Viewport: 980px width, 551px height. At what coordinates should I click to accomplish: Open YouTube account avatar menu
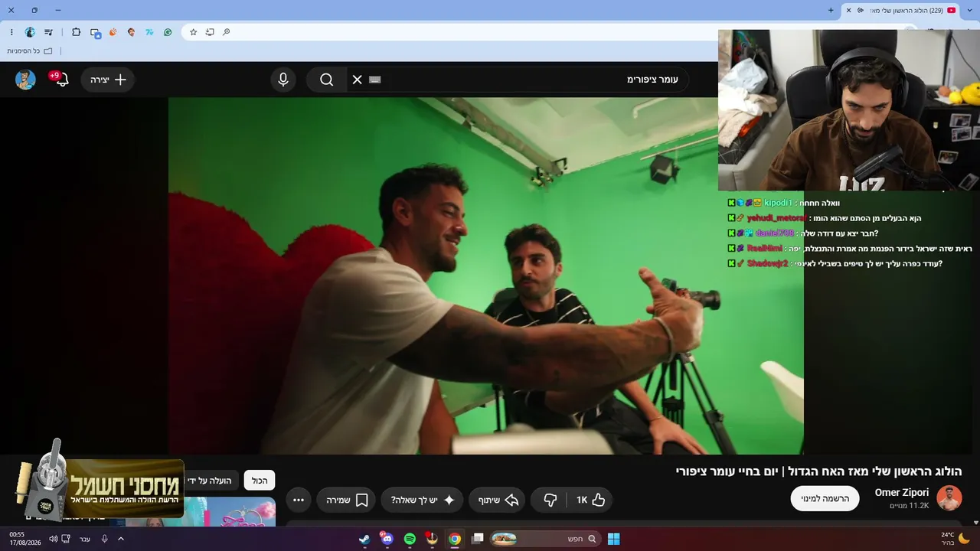(x=25, y=80)
